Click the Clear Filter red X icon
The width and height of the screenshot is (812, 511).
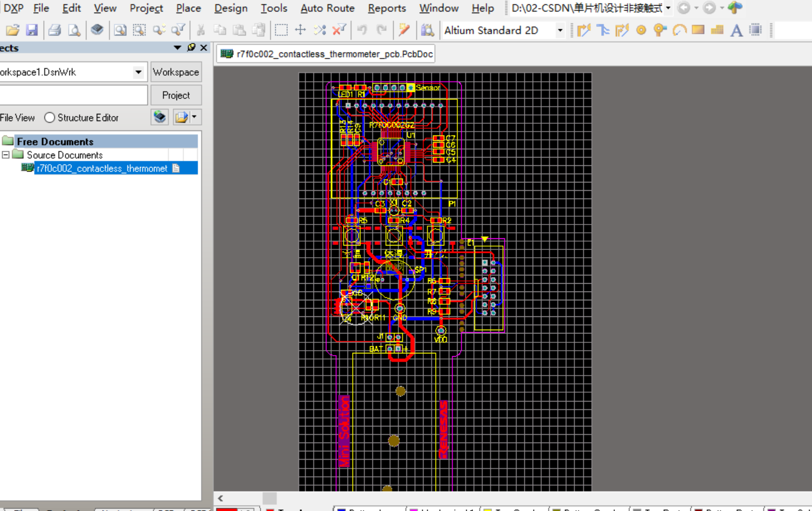[x=339, y=30]
